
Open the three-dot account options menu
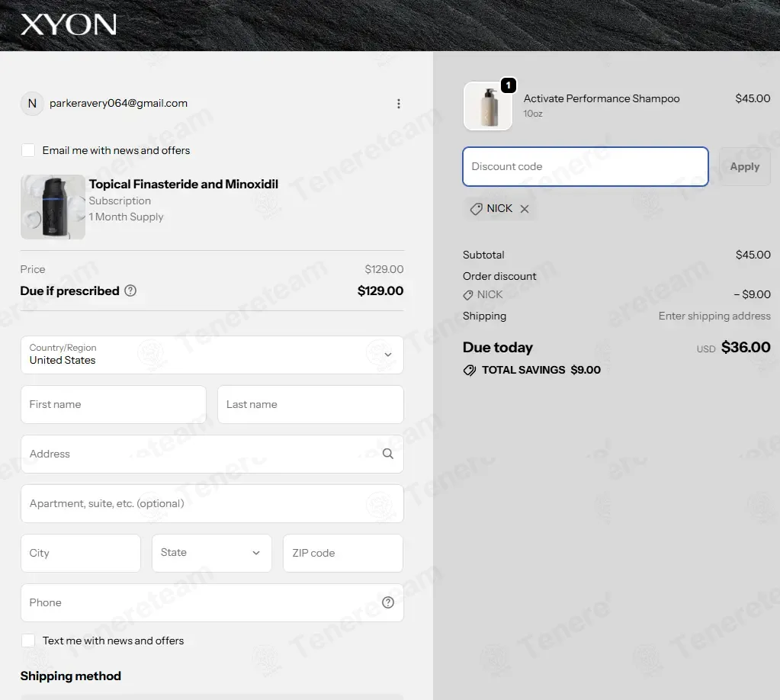click(x=399, y=104)
